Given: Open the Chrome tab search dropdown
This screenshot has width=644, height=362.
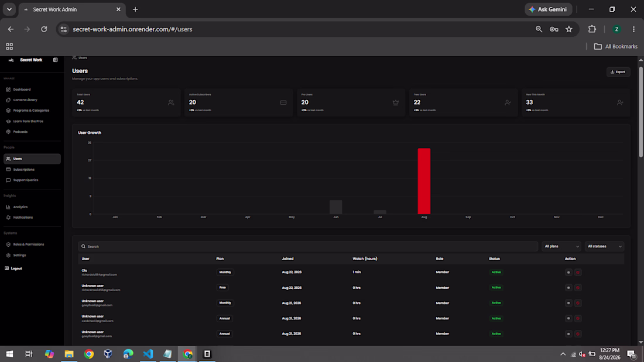Looking at the screenshot, I should [x=9, y=9].
